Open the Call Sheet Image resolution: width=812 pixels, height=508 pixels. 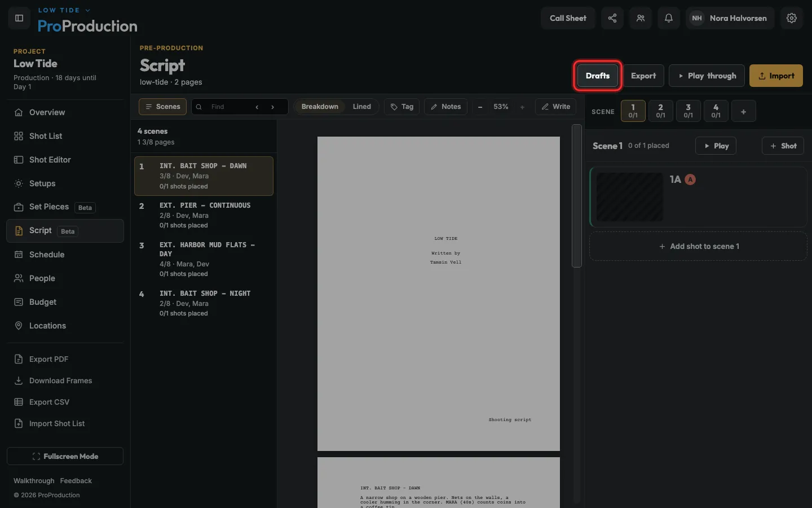(568, 18)
